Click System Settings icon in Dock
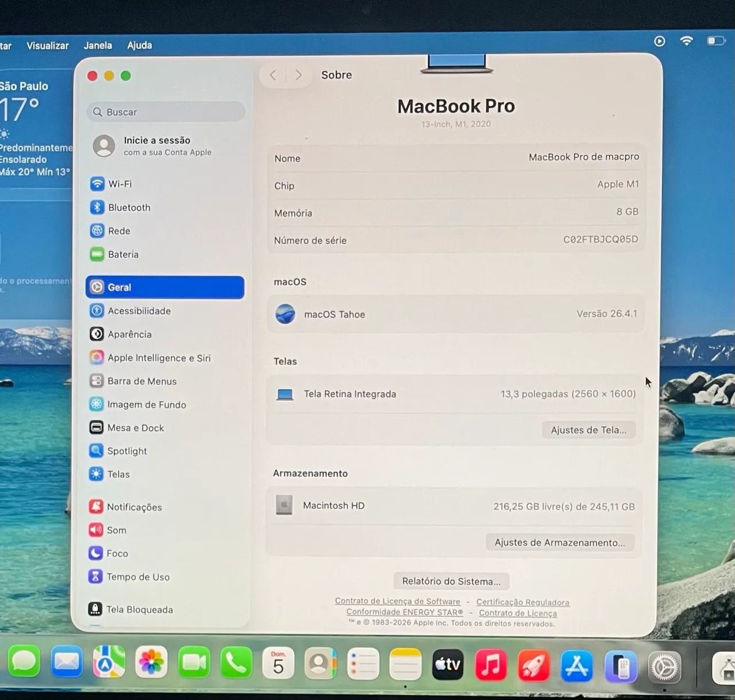Viewport: 735px width, 700px height. coord(665,668)
